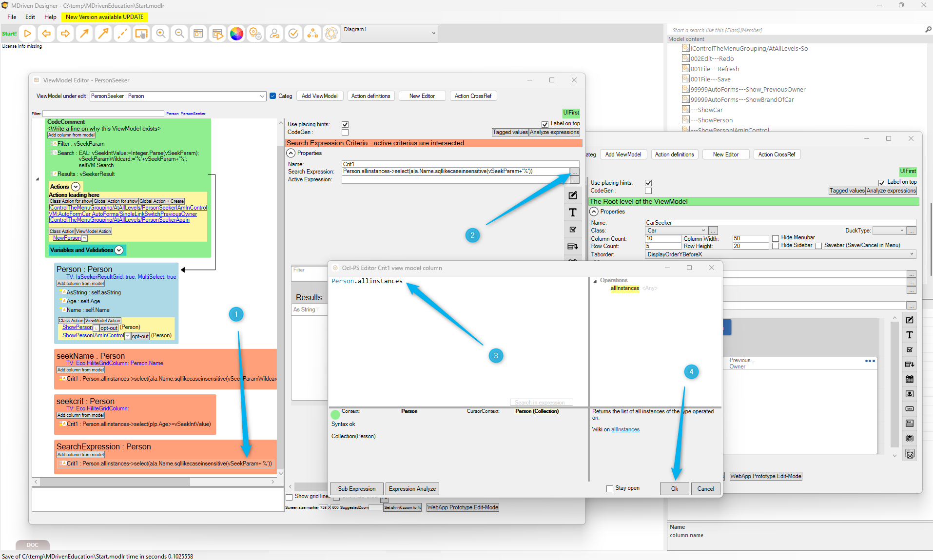The width and height of the screenshot is (933, 560).
Task: Click the text T tool icon
Action: pyautogui.click(x=573, y=212)
